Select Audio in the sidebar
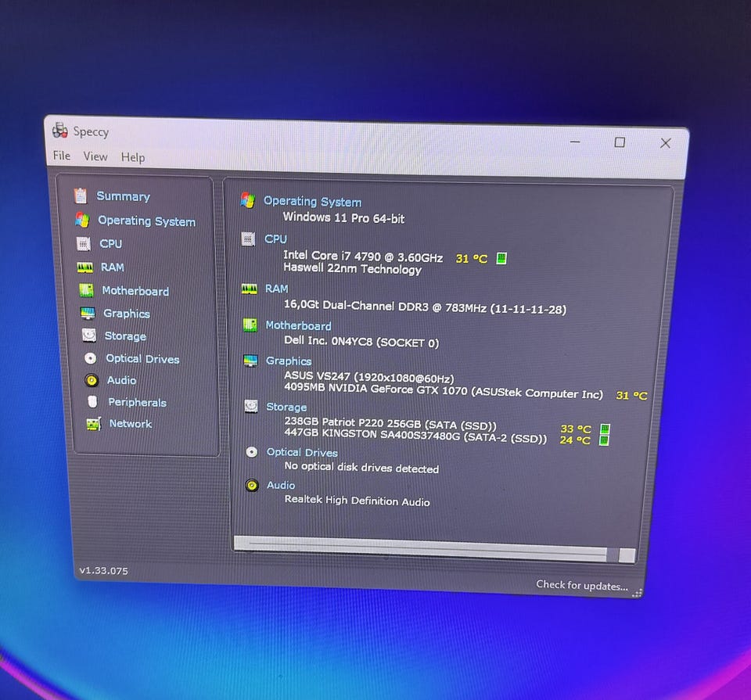Image resolution: width=751 pixels, height=700 pixels. (122, 380)
